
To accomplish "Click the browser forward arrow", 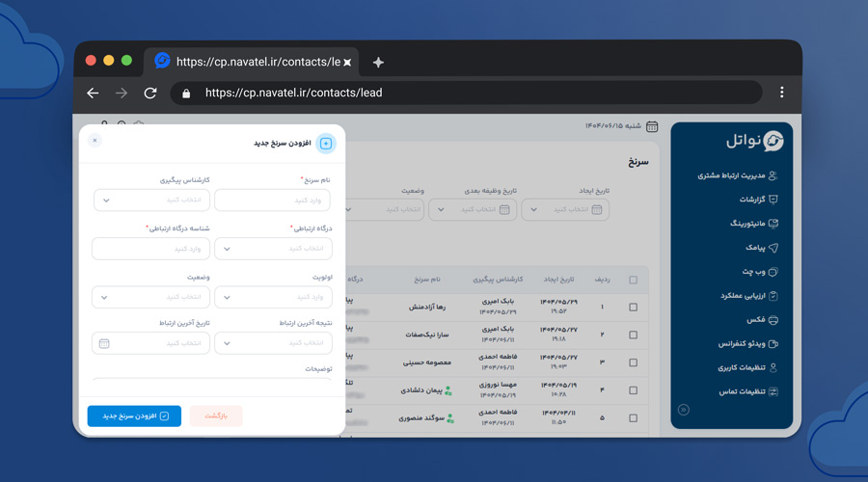I will [x=122, y=93].
